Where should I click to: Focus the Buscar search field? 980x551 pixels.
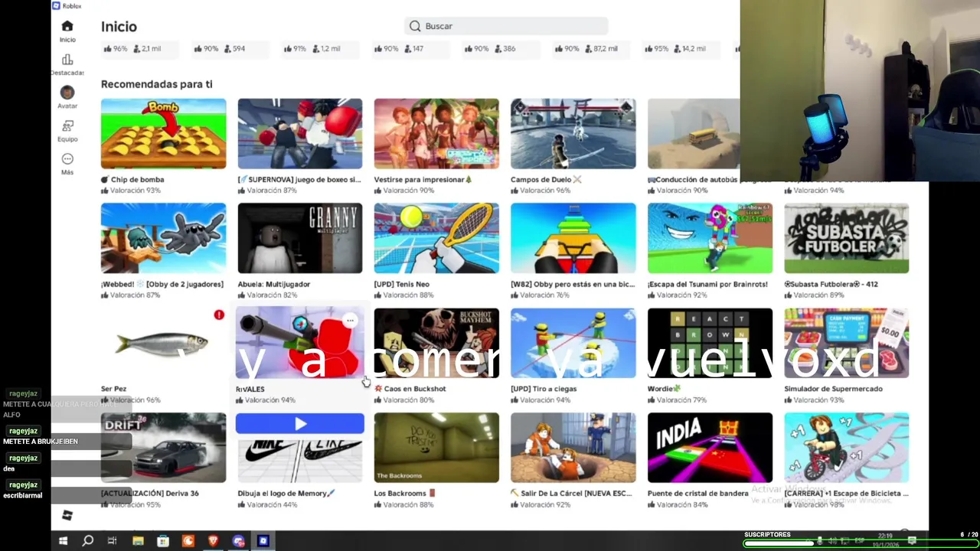click(x=506, y=26)
